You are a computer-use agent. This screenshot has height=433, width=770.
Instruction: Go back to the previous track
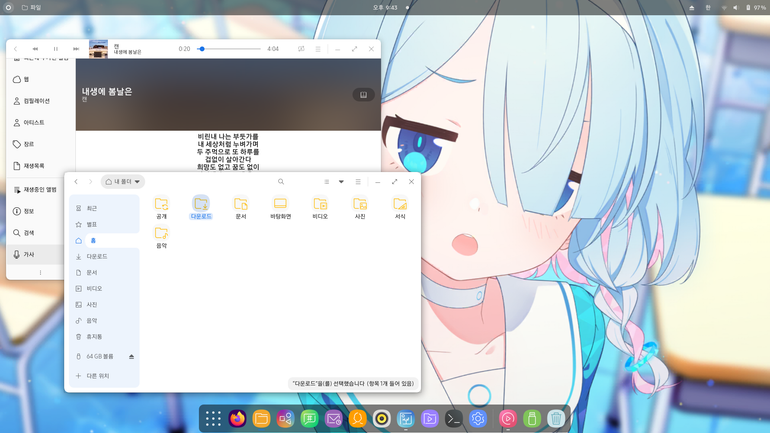click(35, 49)
